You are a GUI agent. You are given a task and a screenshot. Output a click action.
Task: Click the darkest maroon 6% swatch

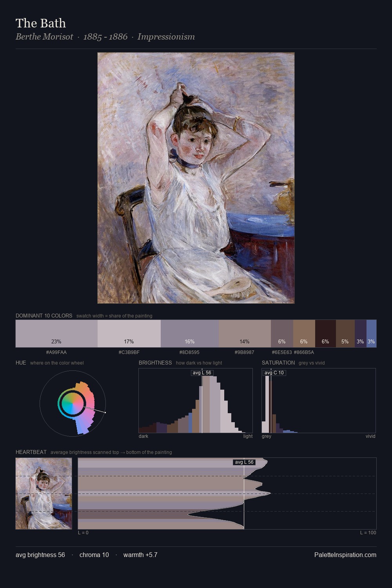click(325, 334)
